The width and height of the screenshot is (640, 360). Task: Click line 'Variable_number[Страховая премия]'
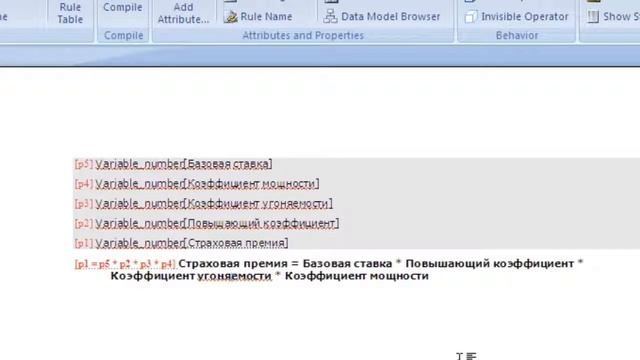[192, 243]
